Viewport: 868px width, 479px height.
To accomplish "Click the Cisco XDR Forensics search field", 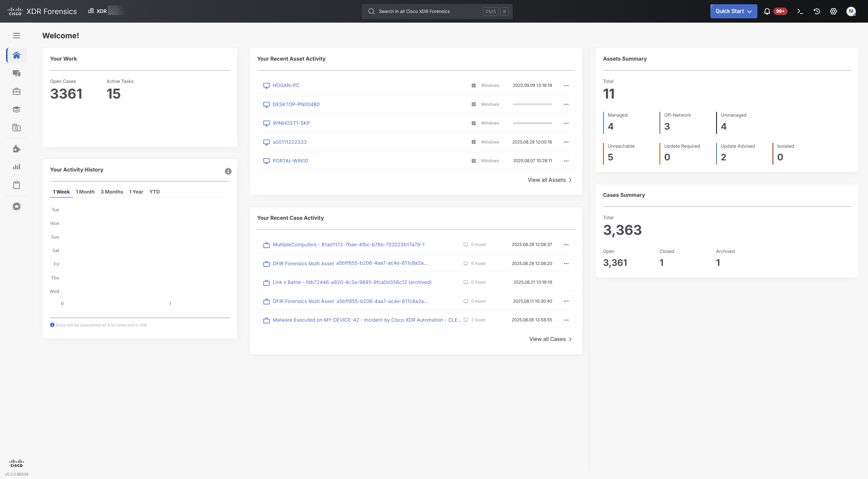I will [x=428, y=11].
